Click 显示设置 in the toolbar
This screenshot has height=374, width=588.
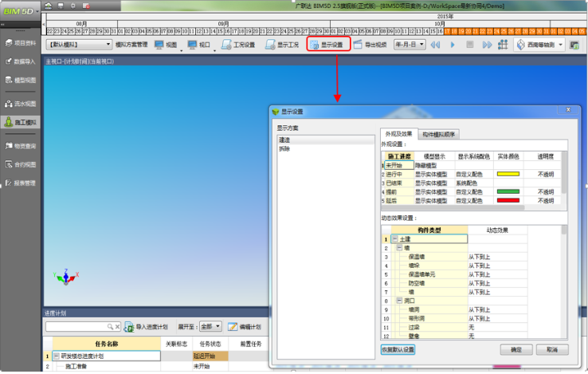328,45
